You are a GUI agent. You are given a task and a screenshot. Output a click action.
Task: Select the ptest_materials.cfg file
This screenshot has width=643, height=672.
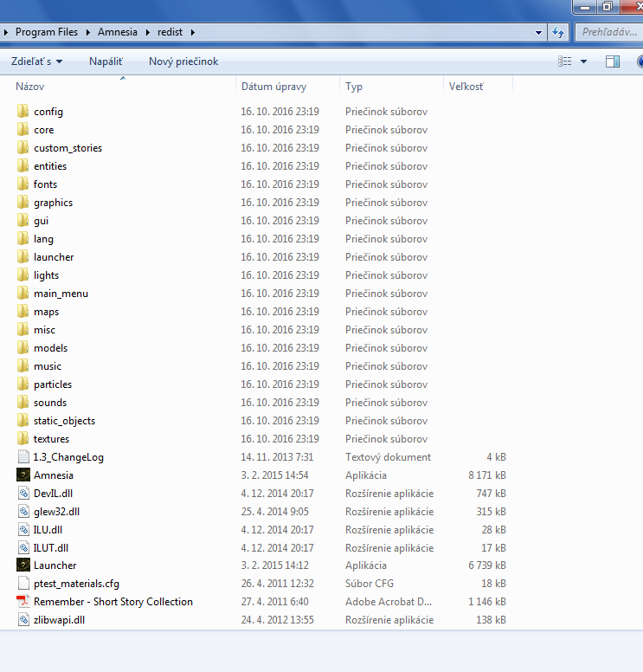click(76, 584)
